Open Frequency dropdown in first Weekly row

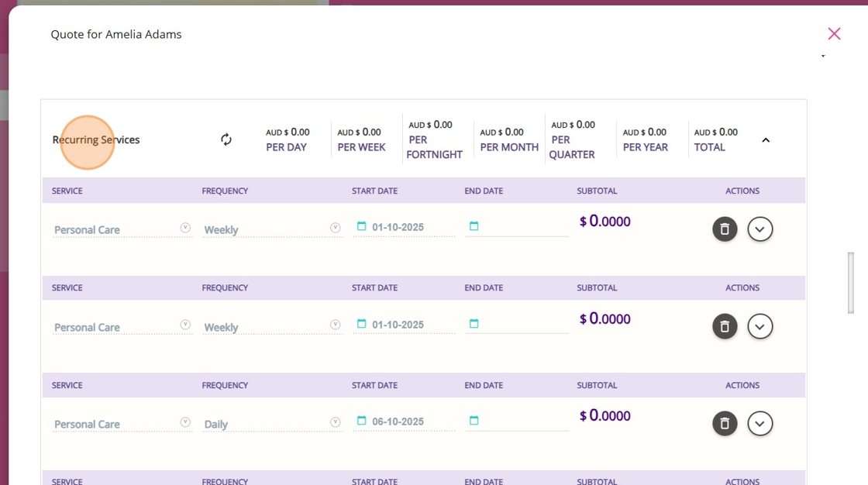(336, 228)
